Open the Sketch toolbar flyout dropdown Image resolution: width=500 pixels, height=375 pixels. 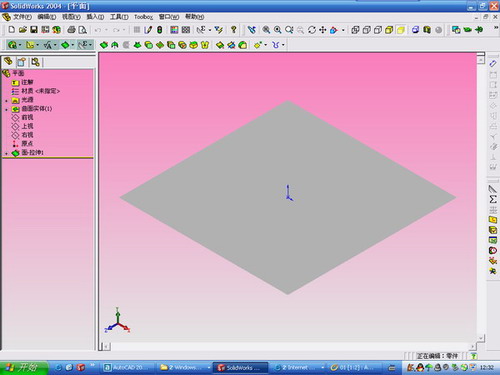37,45
